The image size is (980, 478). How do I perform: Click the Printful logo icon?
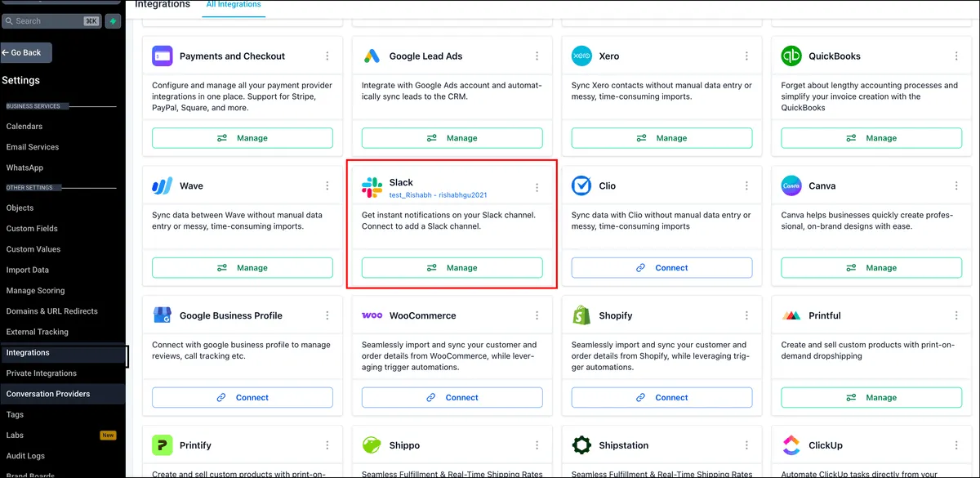(791, 315)
